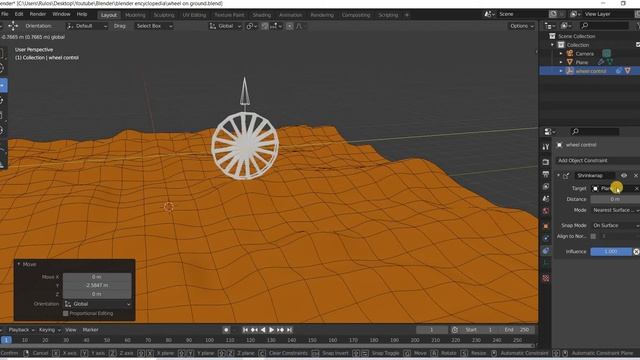Open the view layer browse icon
This screenshot has width=640, height=360.
pos(575,14)
